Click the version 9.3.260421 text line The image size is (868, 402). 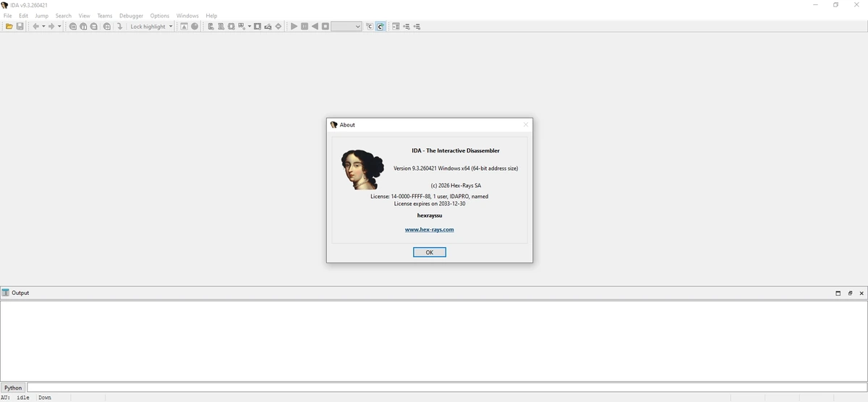pos(456,168)
